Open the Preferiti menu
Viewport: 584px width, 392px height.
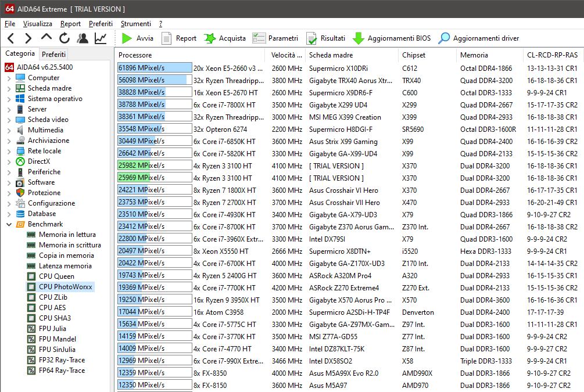click(101, 24)
